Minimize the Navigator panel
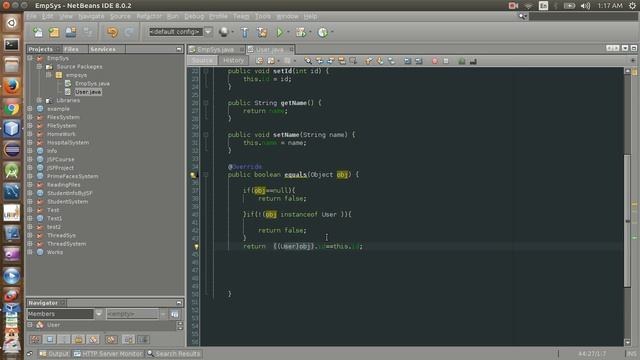The height and width of the screenshot is (360, 640). 179,303
